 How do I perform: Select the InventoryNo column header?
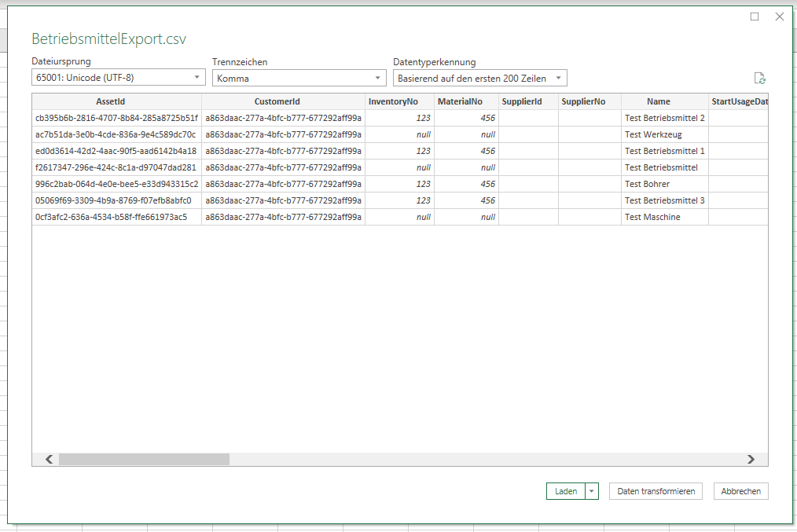tap(399, 101)
